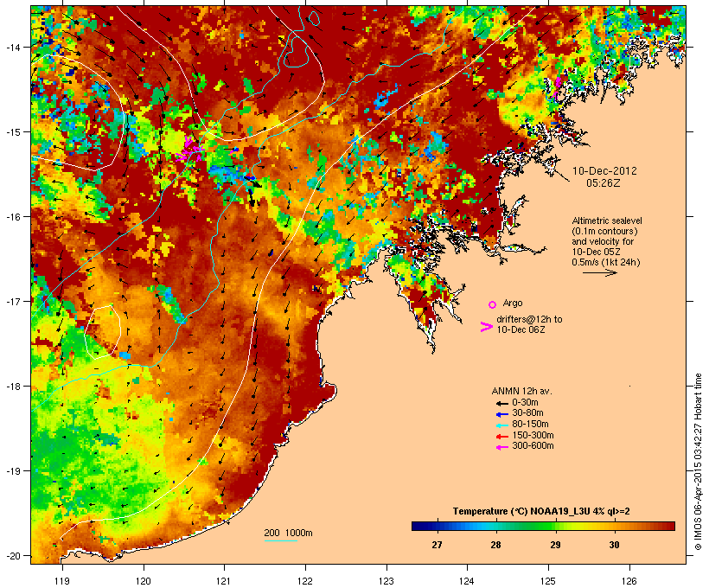Click the '29' colorbar tick label
Image resolution: width=709 pixels, height=588 pixels.
click(555, 545)
